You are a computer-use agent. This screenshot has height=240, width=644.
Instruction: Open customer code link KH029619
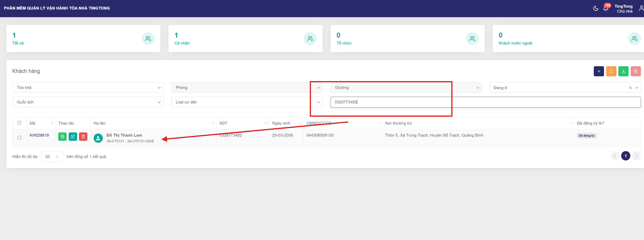(x=39, y=135)
